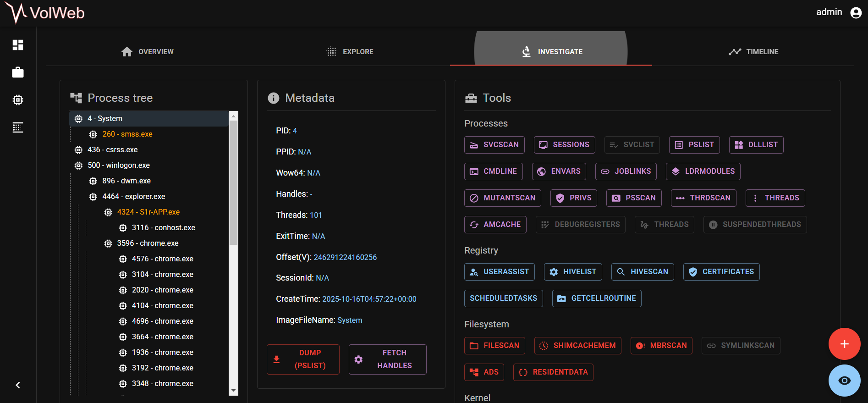Select 4576 - chrome.exe process
The image size is (868, 403).
click(162, 259)
